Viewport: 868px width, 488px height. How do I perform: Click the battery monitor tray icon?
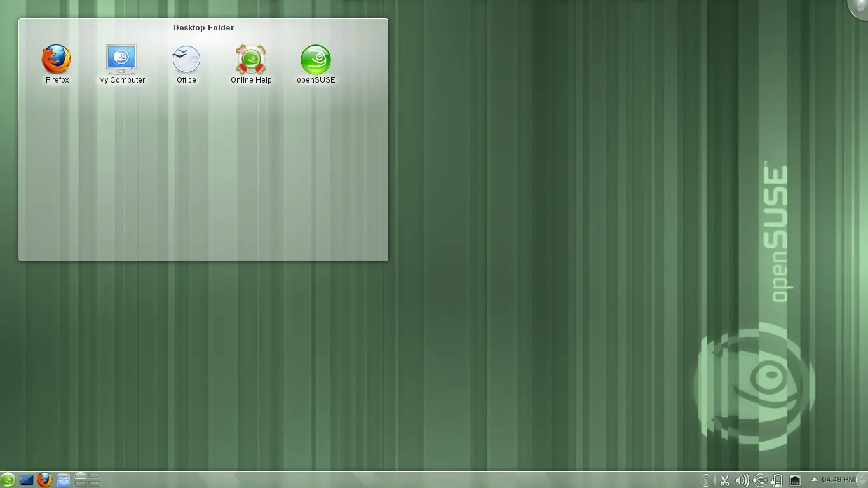(777, 480)
